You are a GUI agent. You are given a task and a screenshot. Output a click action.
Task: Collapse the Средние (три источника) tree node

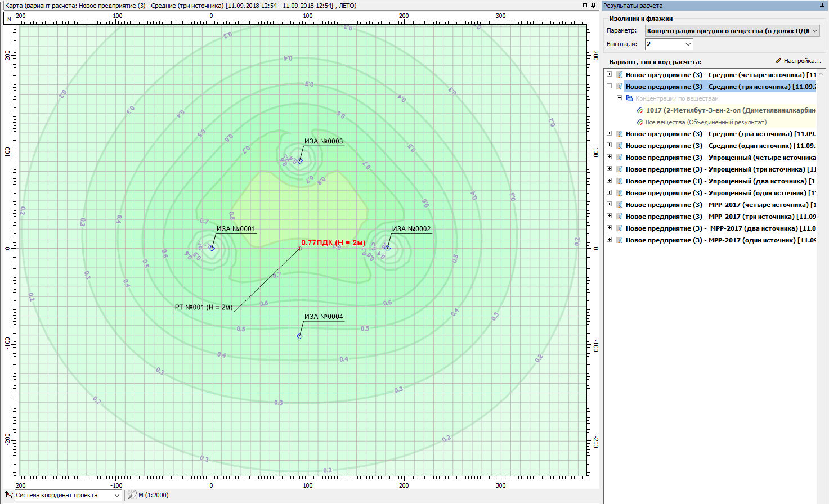(609, 86)
